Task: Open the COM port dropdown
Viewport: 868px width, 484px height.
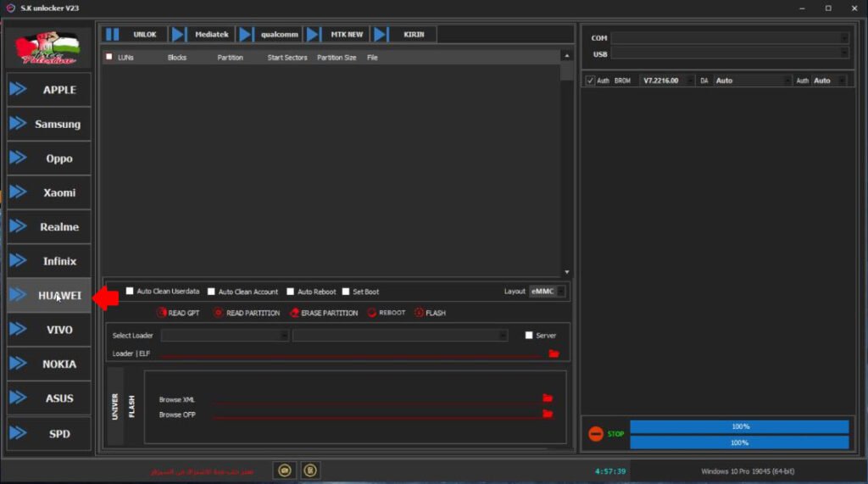Action: coord(730,37)
